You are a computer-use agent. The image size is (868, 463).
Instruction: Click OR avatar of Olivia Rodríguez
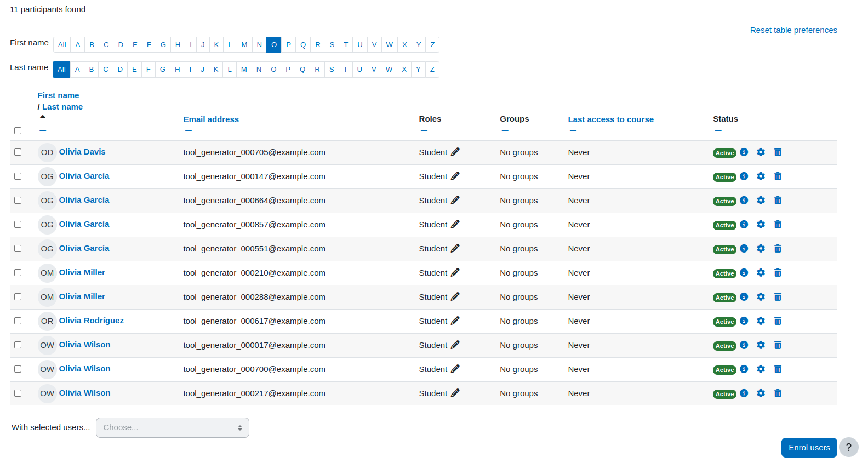(47, 321)
